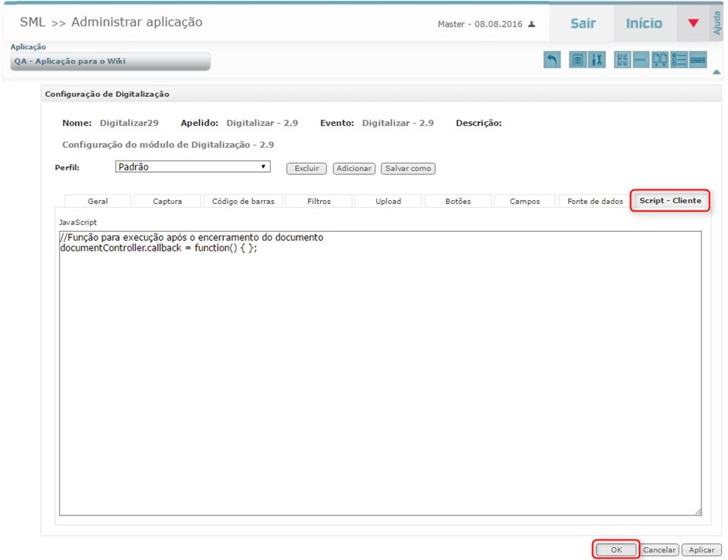Click the back arrow toolbar icon
This screenshot has height=560, width=728.
point(552,60)
